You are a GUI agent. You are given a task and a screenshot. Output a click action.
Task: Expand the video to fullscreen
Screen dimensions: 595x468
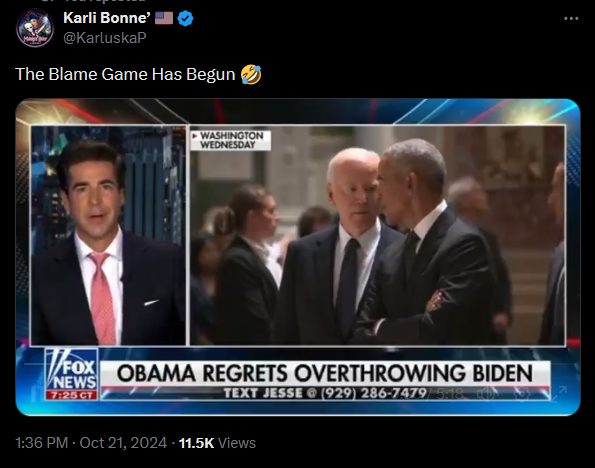(x=557, y=394)
